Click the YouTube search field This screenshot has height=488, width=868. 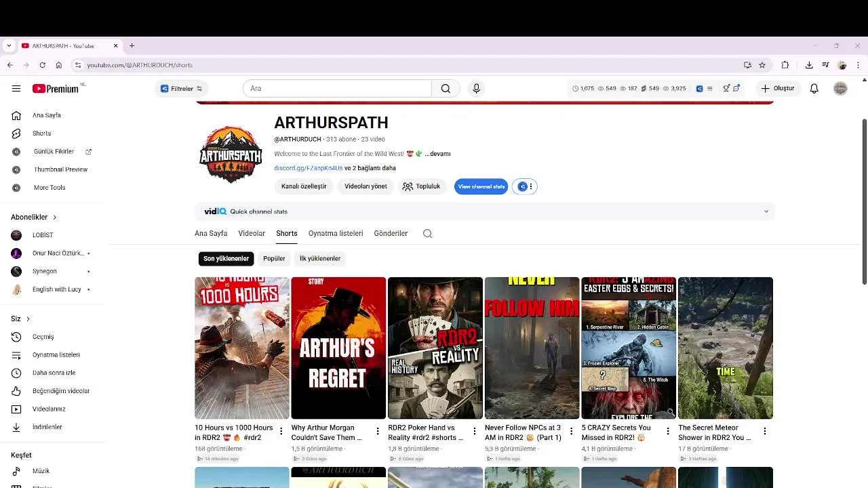point(337,89)
